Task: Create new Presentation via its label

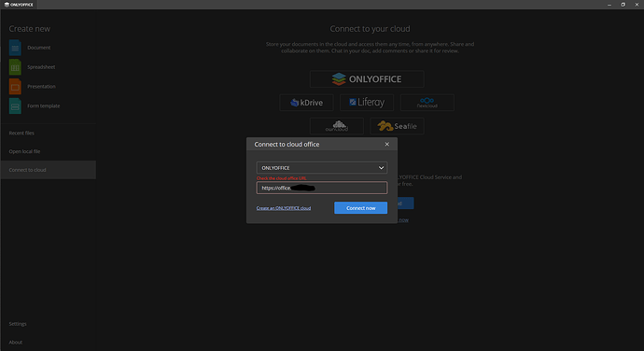Action: (x=41, y=86)
